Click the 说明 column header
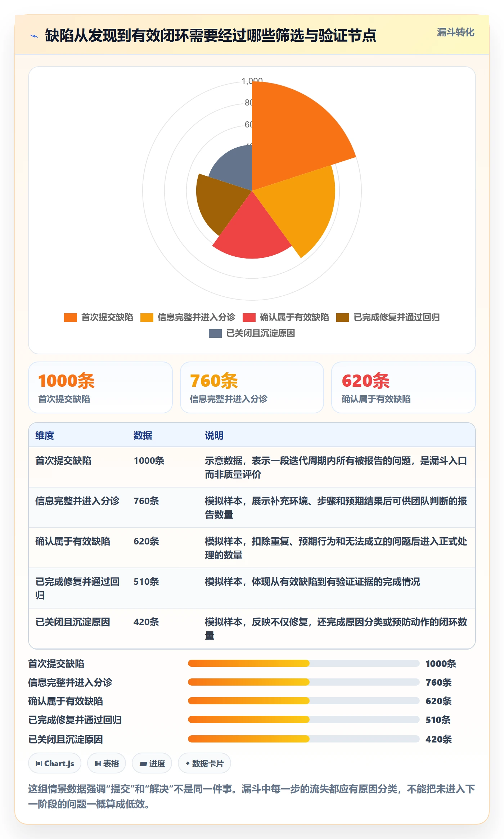The image size is (504, 839). 214,435
